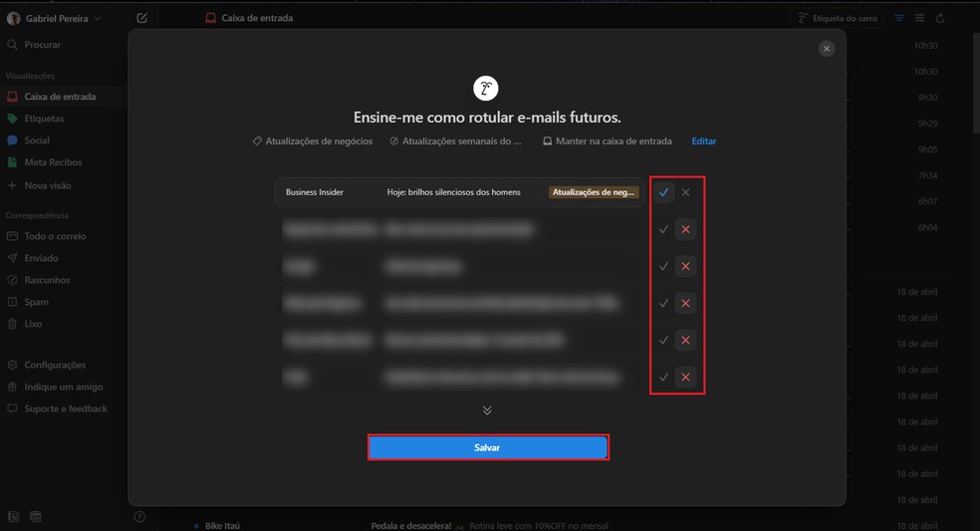The image size is (980, 531).
Task: Click Atualizações semanais do ... description
Action: click(455, 141)
